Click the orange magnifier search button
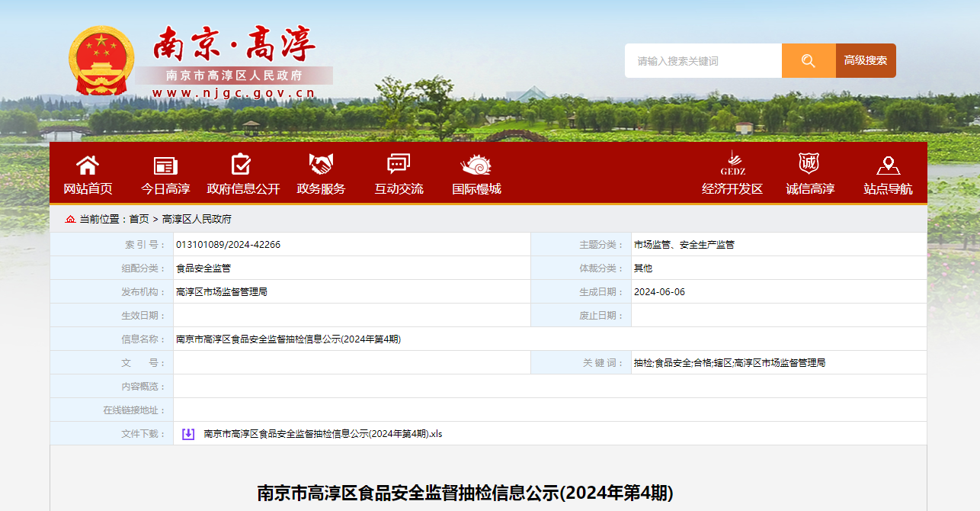Screen dimensions: 980x511 tap(809, 60)
